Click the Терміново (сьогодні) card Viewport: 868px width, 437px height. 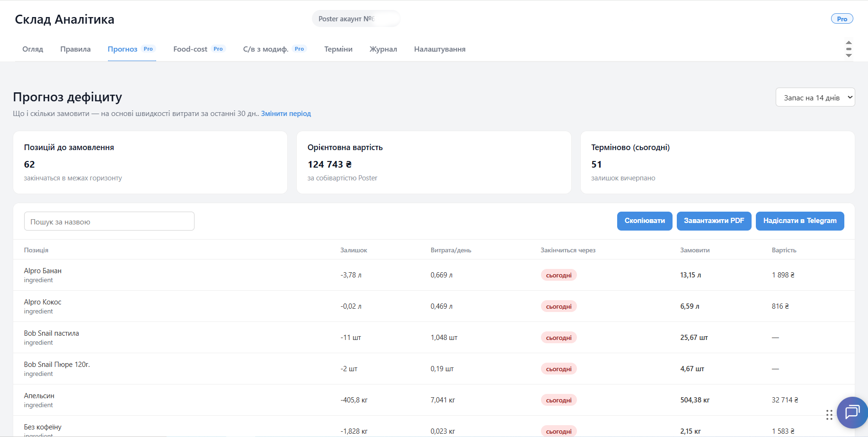717,162
